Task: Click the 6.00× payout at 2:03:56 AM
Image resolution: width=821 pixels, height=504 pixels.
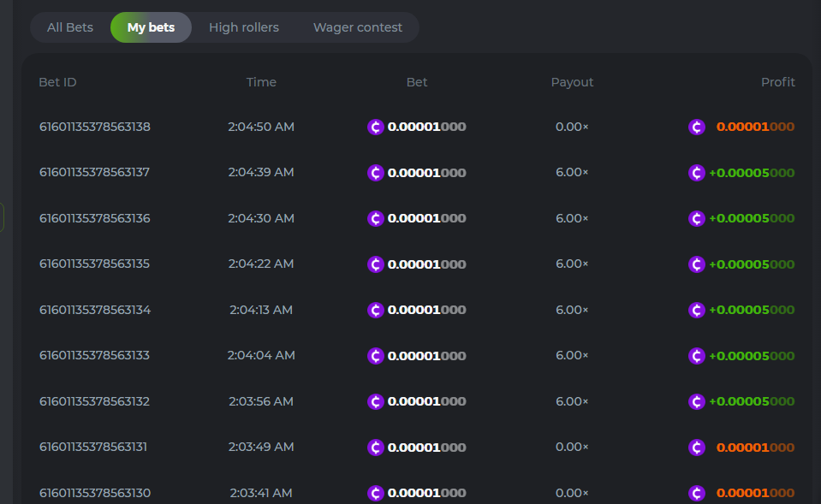Action: (572, 401)
